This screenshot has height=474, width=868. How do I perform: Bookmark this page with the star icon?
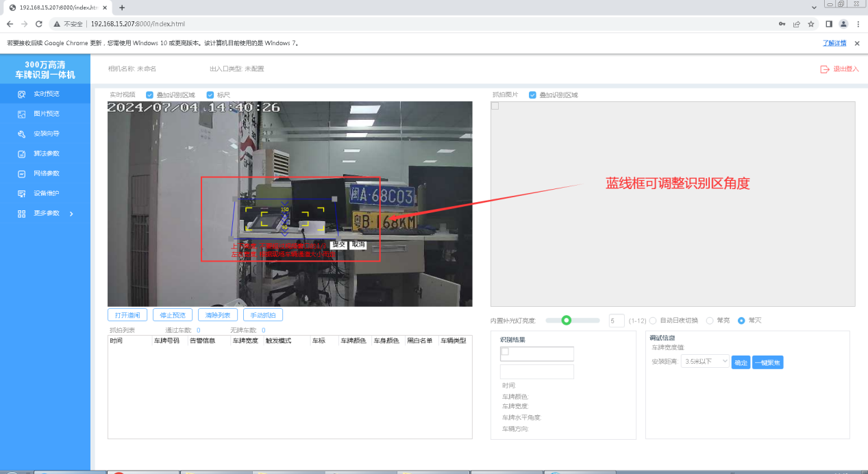pos(811,23)
